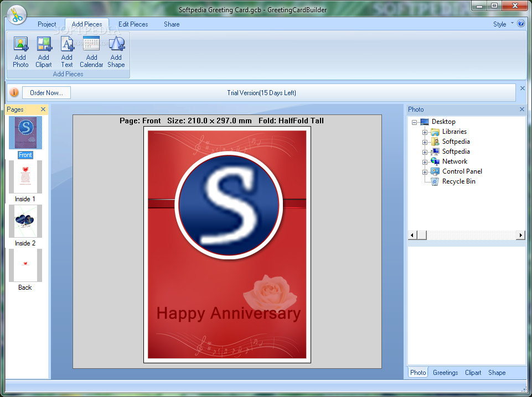This screenshot has width=532, height=397.
Task: Switch to the Edit Pieces tab
Action: click(x=133, y=24)
